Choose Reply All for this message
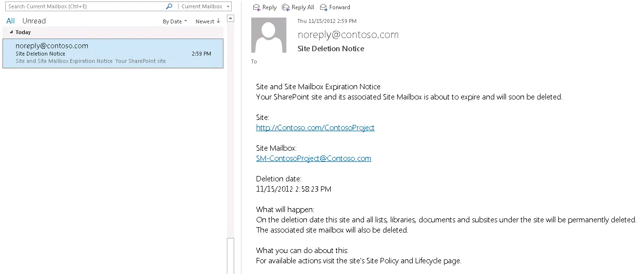Screen dimensions: 644x274 coord(298,7)
